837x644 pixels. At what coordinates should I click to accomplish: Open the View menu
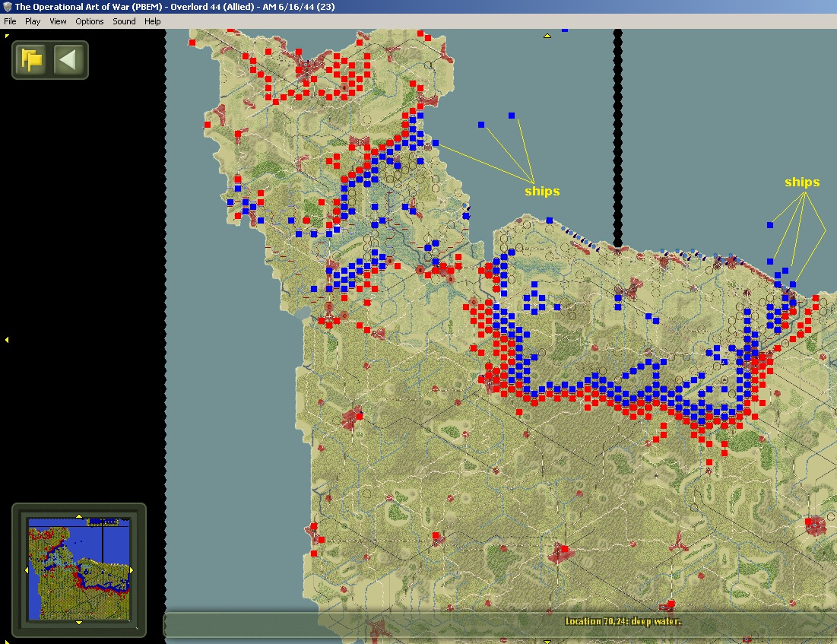(x=58, y=21)
